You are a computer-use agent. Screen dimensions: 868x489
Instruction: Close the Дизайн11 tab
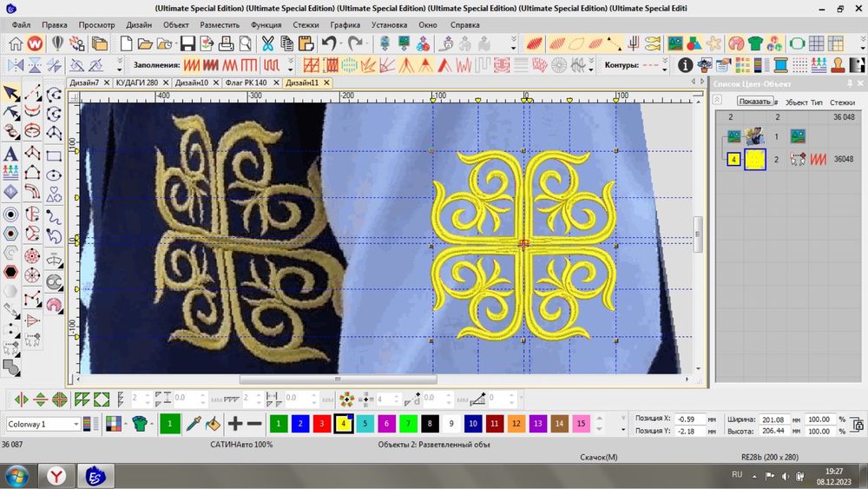coord(326,83)
